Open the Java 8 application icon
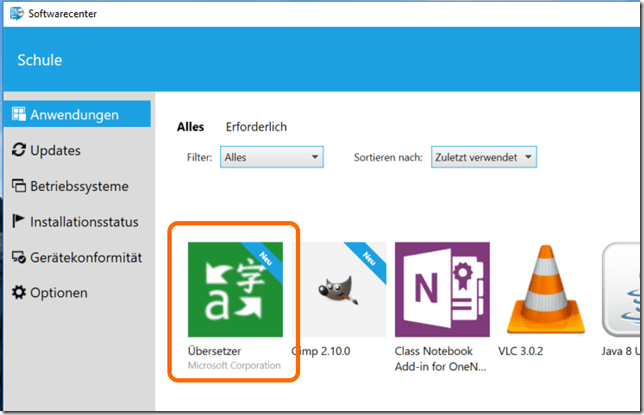 click(x=624, y=289)
